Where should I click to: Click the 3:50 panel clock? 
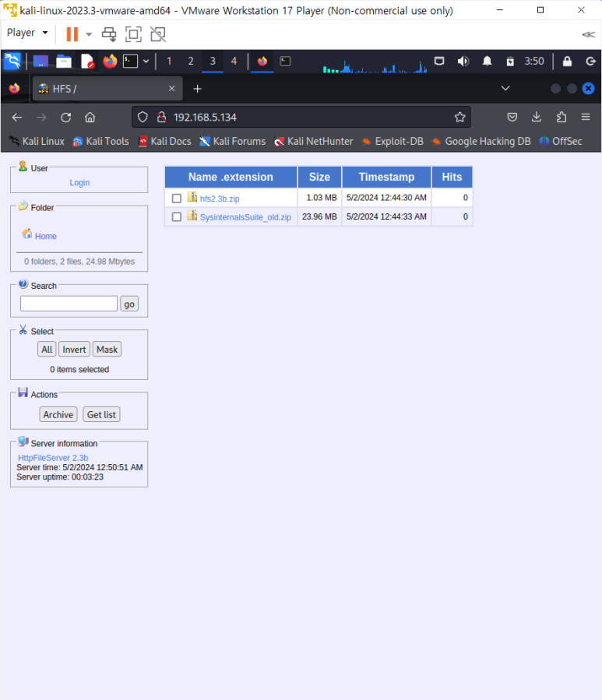point(534,62)
